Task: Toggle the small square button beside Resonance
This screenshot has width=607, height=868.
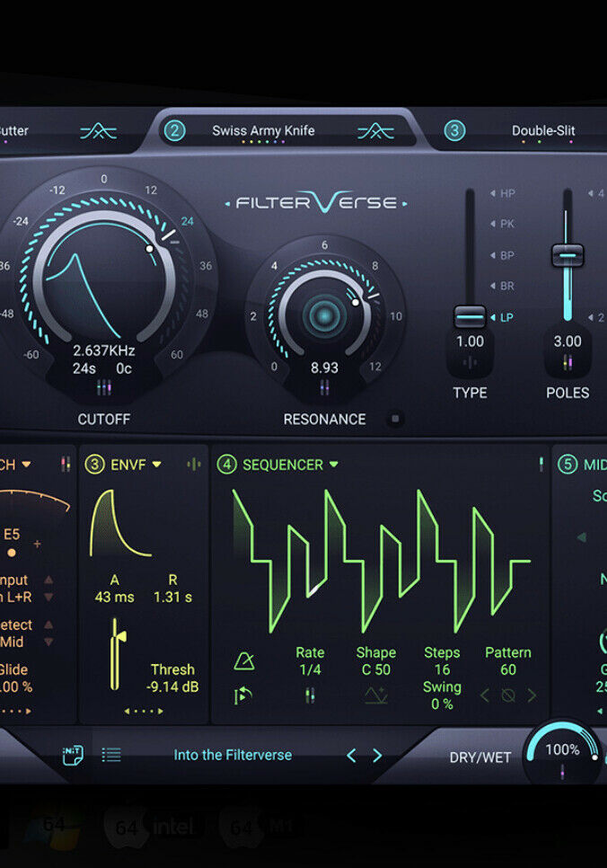Action: coord(395,419)
